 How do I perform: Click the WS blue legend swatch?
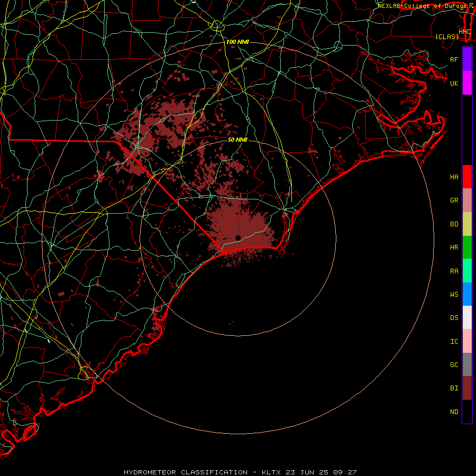(x=467, y=294)
